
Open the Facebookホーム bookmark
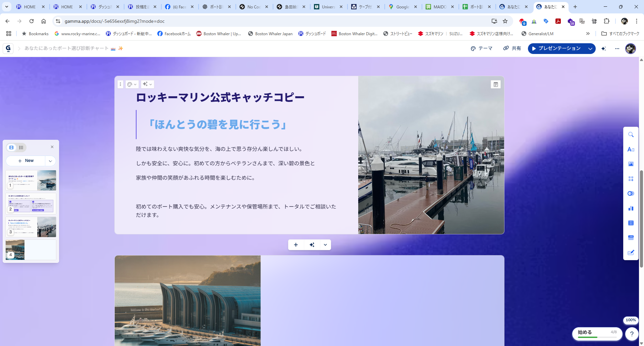coord(174,34)
